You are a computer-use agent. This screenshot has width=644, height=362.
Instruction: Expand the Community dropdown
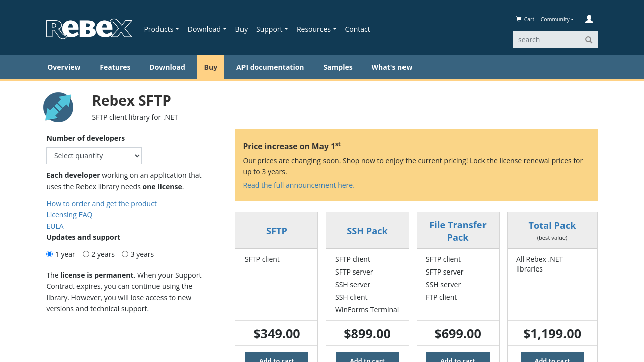557,19
